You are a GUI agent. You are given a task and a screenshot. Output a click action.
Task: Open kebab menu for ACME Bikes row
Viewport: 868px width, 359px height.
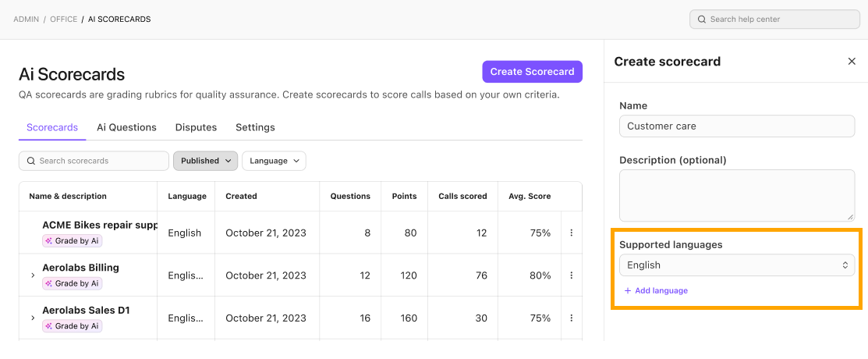tap(572, 233)
